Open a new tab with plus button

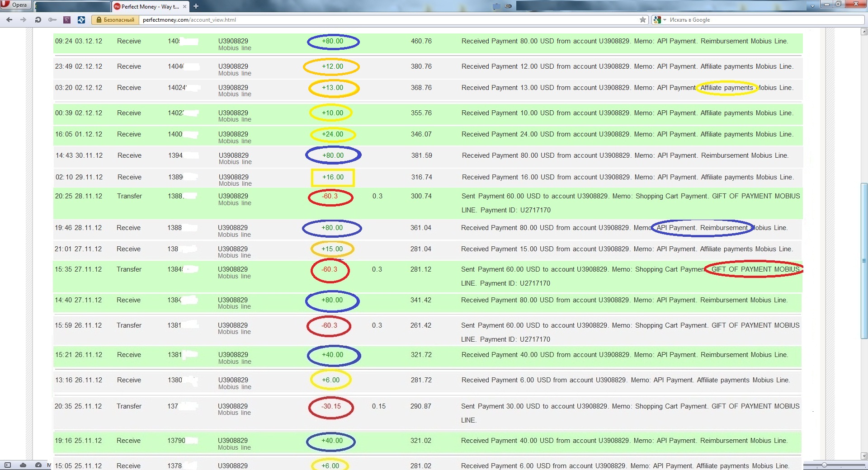196,6
